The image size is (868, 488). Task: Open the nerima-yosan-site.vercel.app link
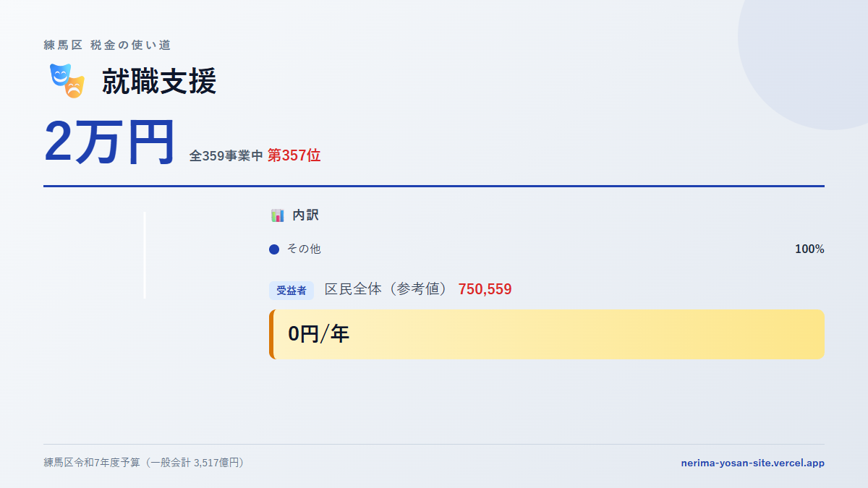click(x=752, y=463)
